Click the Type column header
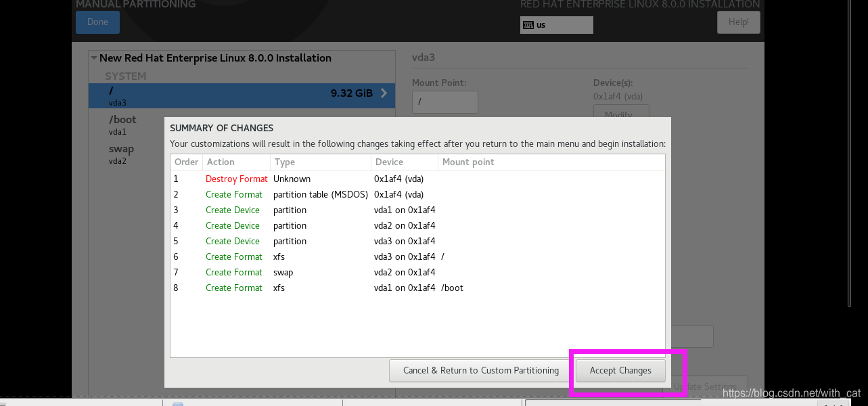 click(321, 162)
